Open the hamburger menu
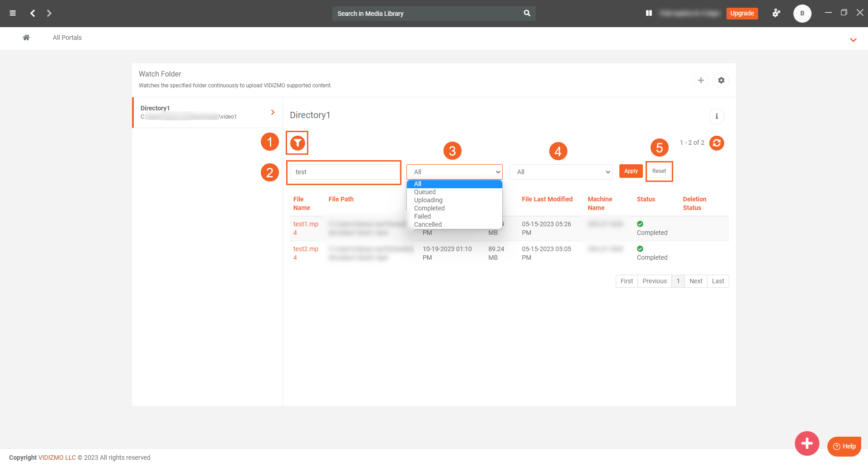The width and height of the screenshot is (868, 467). (x=13, y=13)
